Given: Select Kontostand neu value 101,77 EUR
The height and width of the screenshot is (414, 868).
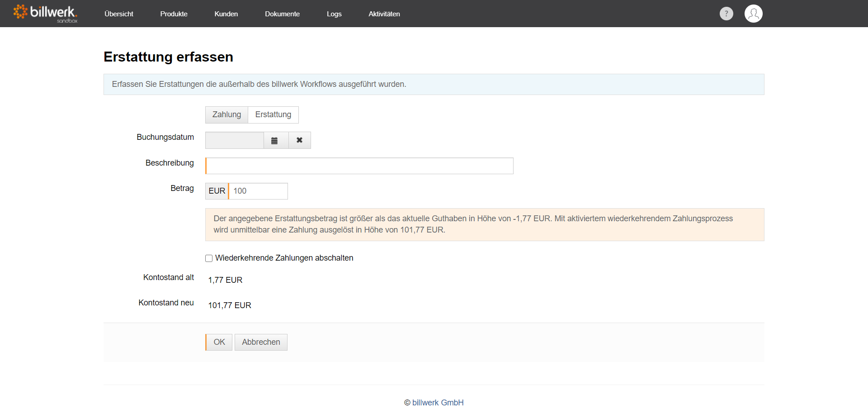Looking at the screenshot, I should [x=230, y=305].
